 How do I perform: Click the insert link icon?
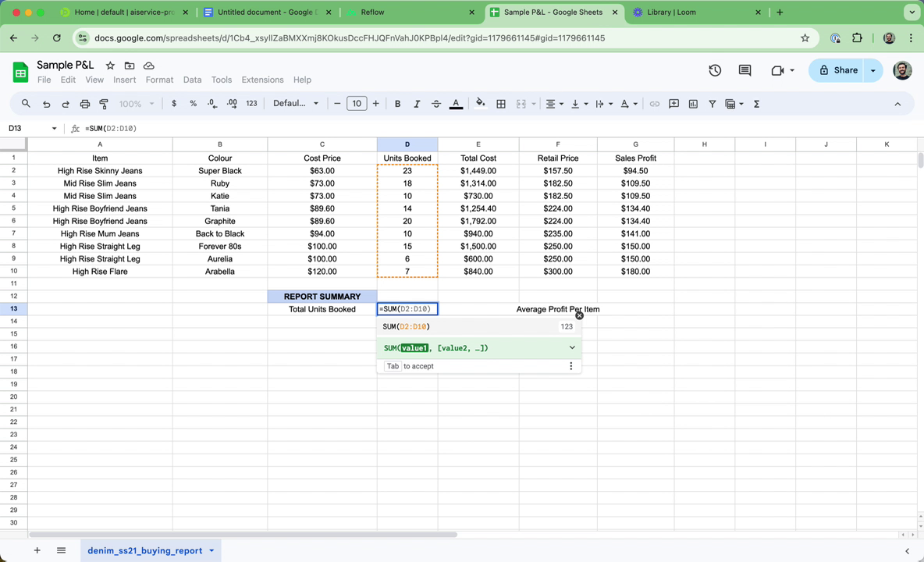pos(655,104)
